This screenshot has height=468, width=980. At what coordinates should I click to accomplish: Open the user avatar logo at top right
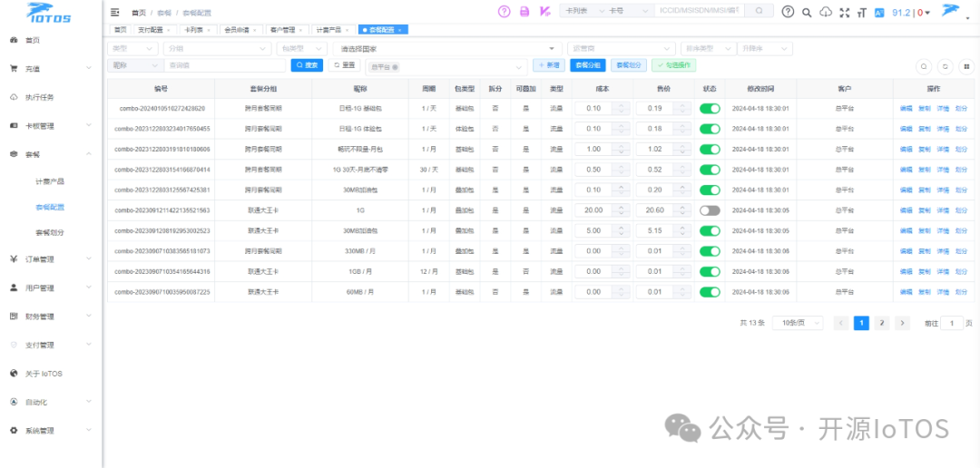click(952, 11)
